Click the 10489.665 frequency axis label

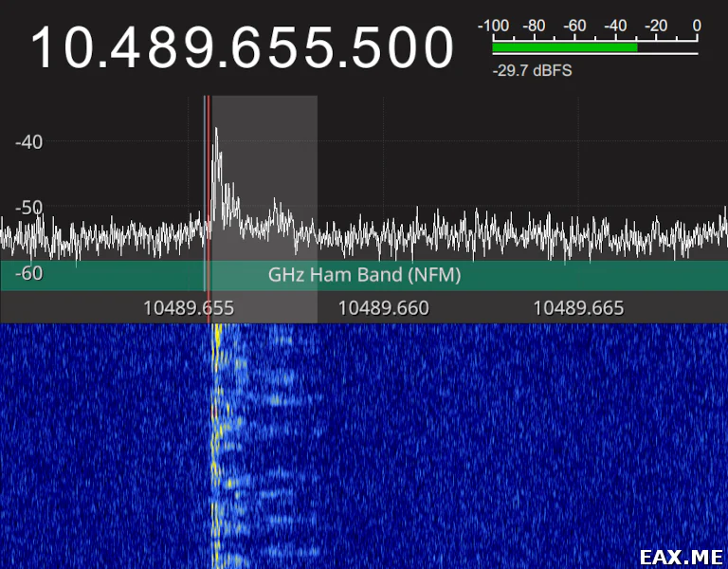coord(578,308)
